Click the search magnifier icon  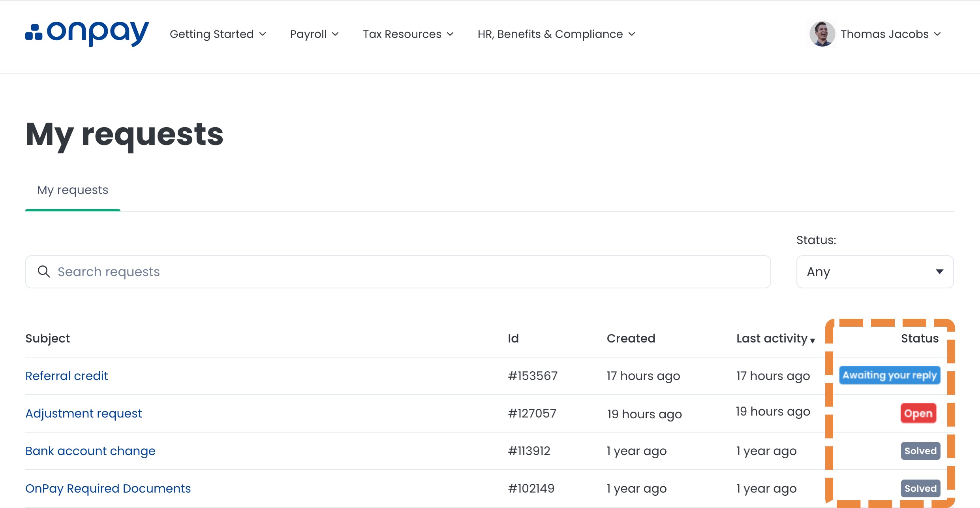(x=44, y=272)
